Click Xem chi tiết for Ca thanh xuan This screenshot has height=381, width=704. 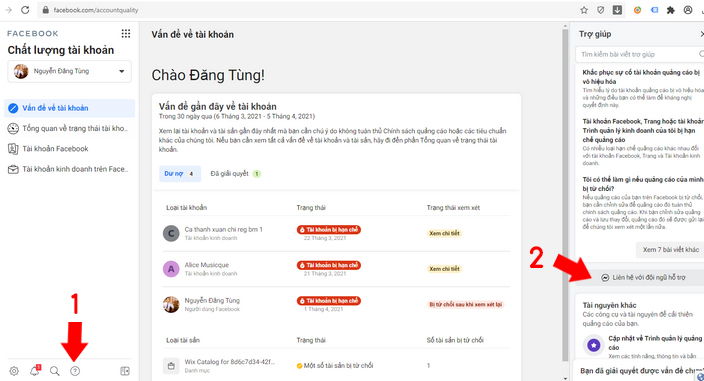tap(444, 233)
